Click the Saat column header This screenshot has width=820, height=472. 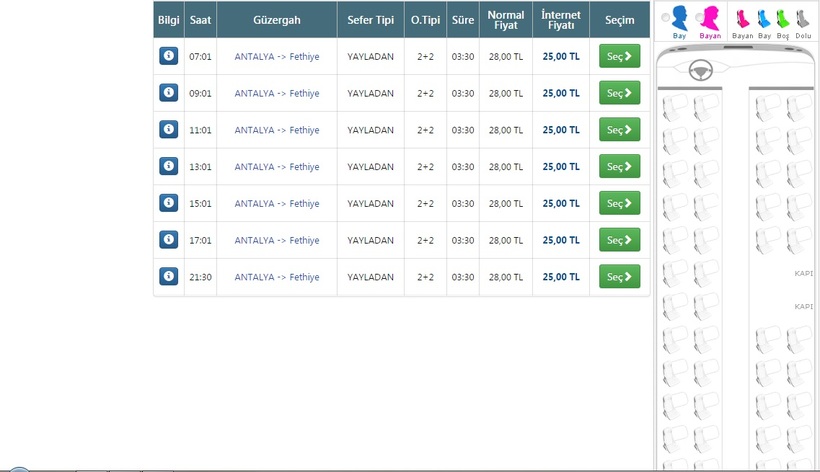(200, 20)
